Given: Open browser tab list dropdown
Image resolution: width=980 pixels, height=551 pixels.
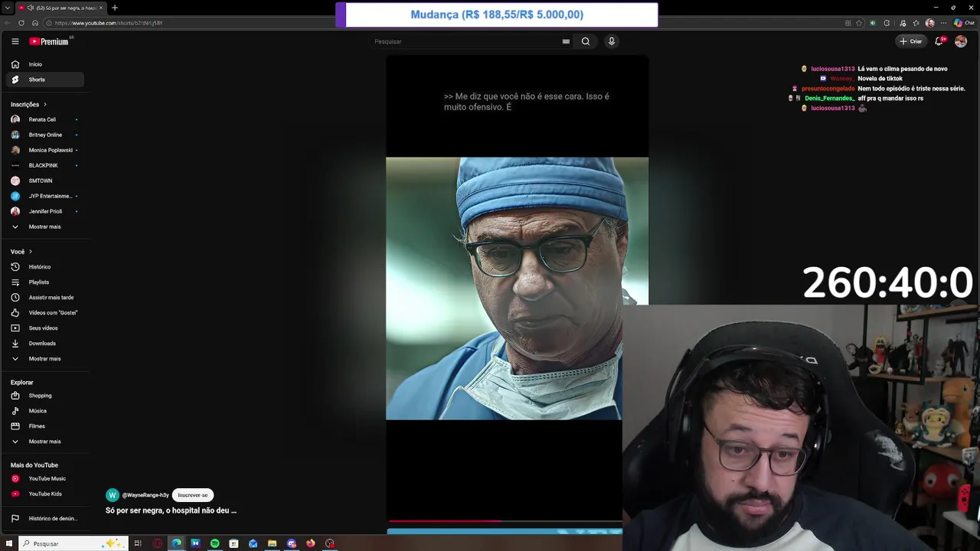Looking at the screenshot, I should pyautogui.click(x=8, y=8).
